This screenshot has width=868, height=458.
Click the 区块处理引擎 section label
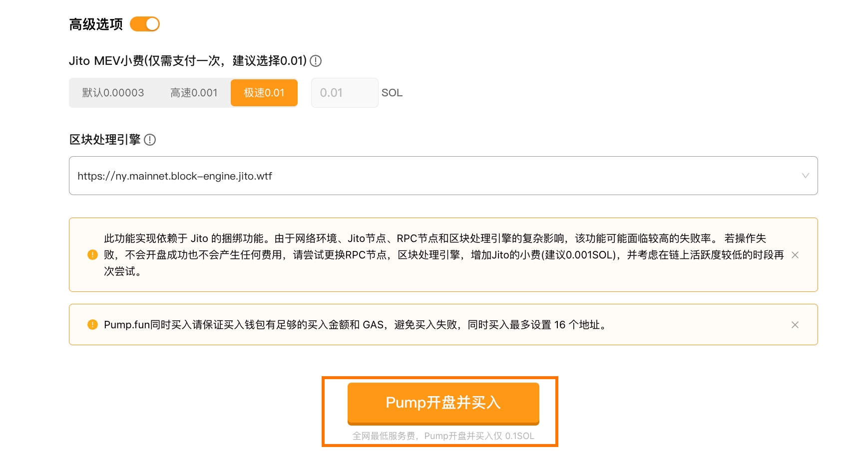[105, 140]
